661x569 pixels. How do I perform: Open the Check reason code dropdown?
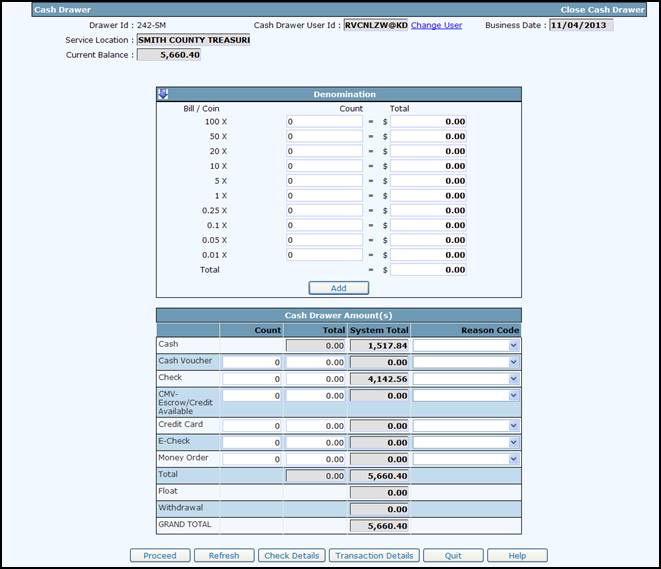pyautogui.click(x=466, y=379)
